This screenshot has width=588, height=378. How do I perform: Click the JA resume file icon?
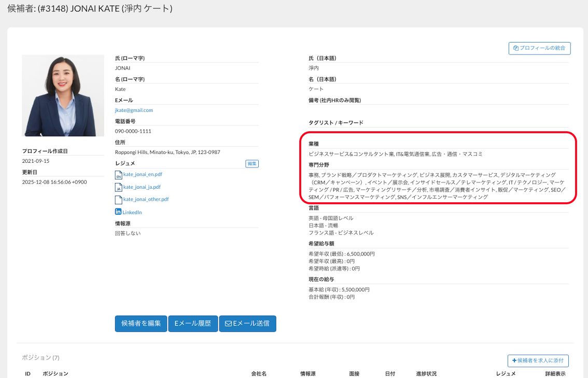click(118, 187)
